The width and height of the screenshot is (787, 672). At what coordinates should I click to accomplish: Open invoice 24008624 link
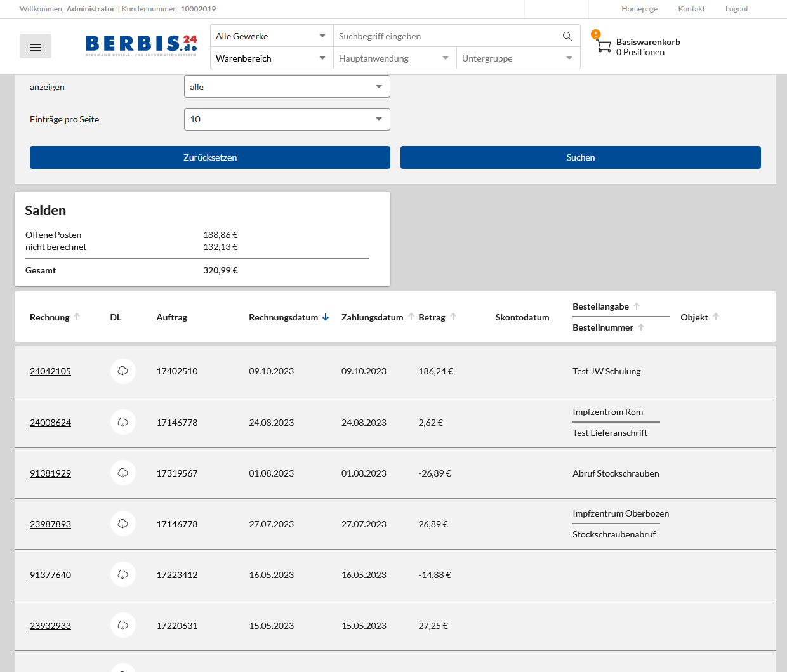(x=50, y=423)
